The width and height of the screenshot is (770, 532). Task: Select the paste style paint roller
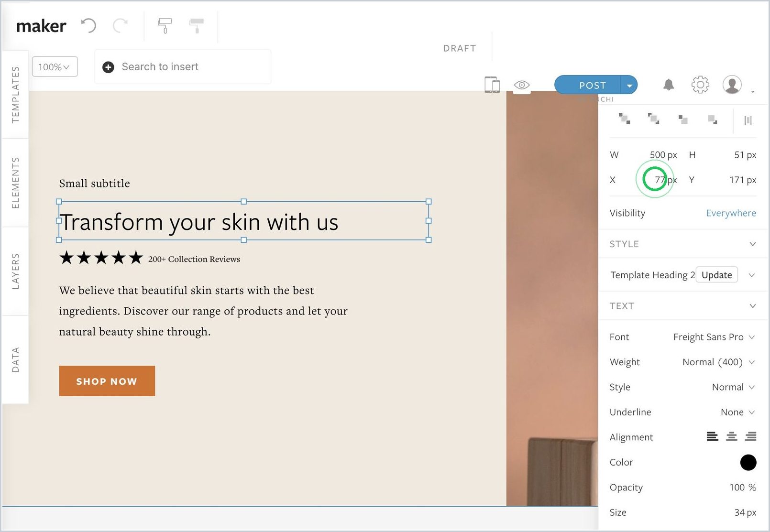(197, 26)
